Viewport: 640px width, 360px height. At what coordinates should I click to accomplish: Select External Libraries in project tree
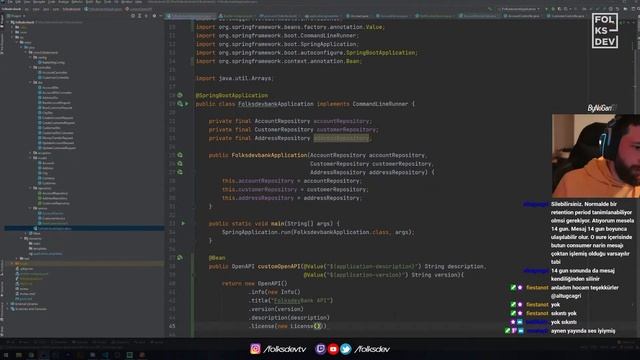click(24, 304)
